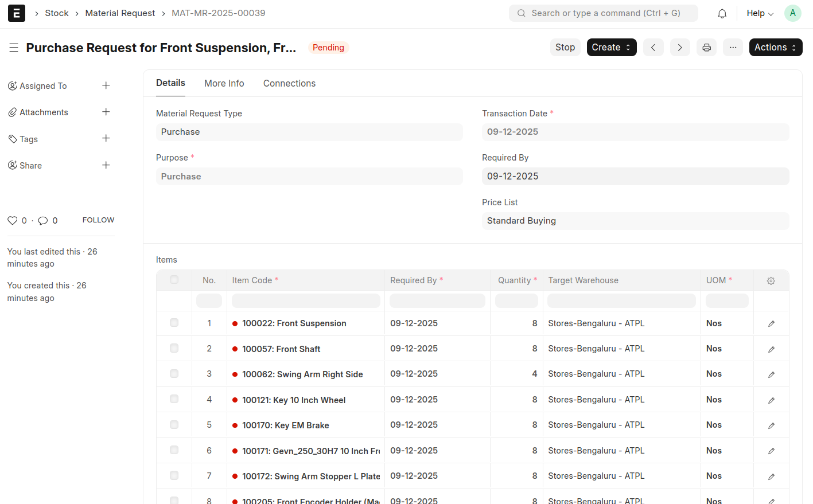This screenshot has height=504, width=813.
Task: Go to next document arrow
Action: 679,48
